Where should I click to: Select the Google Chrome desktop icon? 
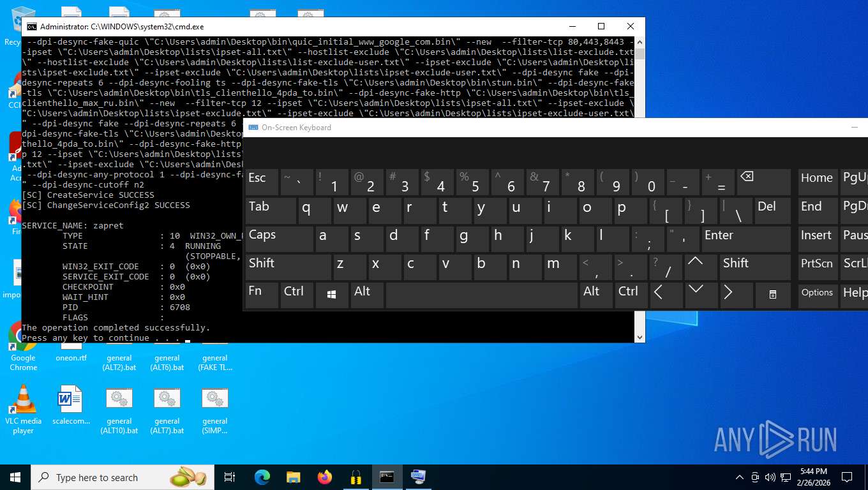[x=23, y=346]
